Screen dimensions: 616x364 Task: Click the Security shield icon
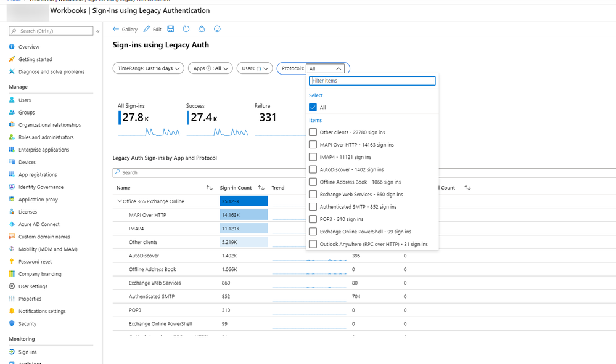(12, 323)
